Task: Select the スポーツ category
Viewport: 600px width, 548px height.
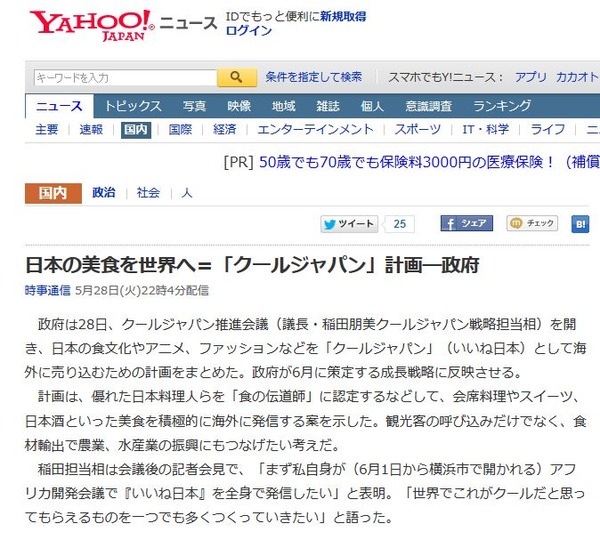Action: pos(418,129)
